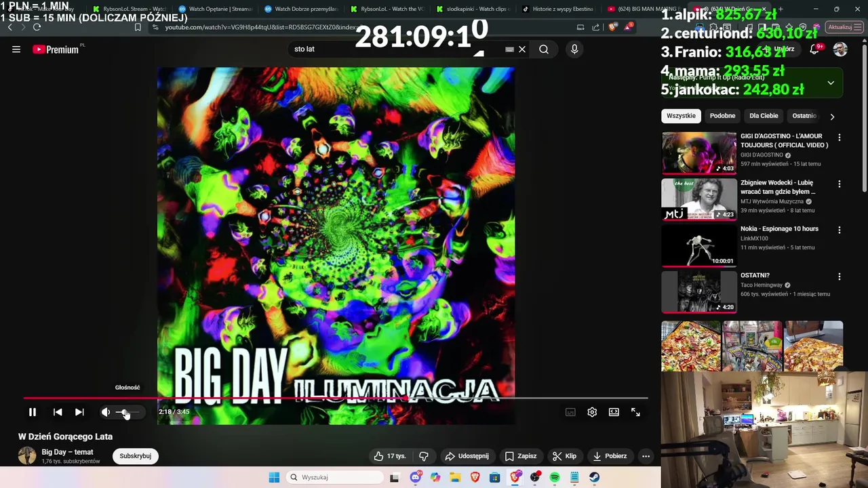868x488 pixels.
Task: Open Gigi D'Agostino L'Amour Toujours thumbnail
Action: (699, 153)
